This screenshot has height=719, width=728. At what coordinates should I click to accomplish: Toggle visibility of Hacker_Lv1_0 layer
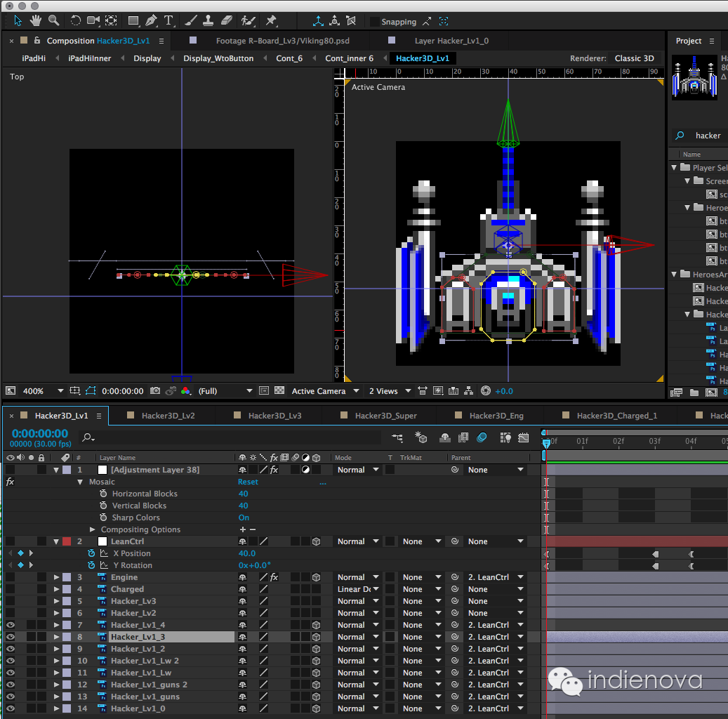coord(11,708)
